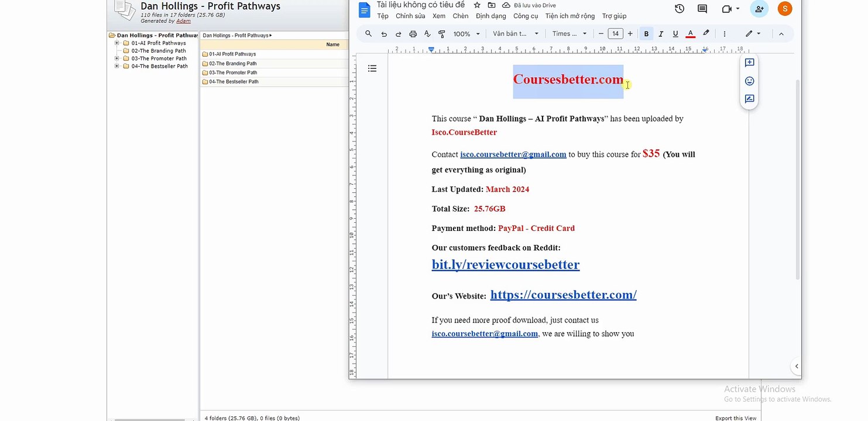Click the 02-The Branding Path folder icon in list
This screenshot has width=868, height=421.
point(205,64)
